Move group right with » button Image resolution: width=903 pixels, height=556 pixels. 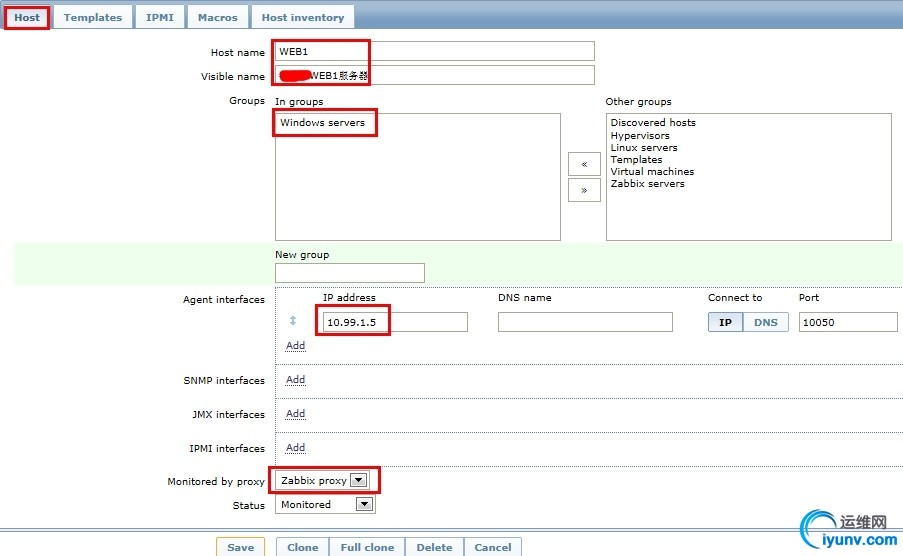pos(584,190)
